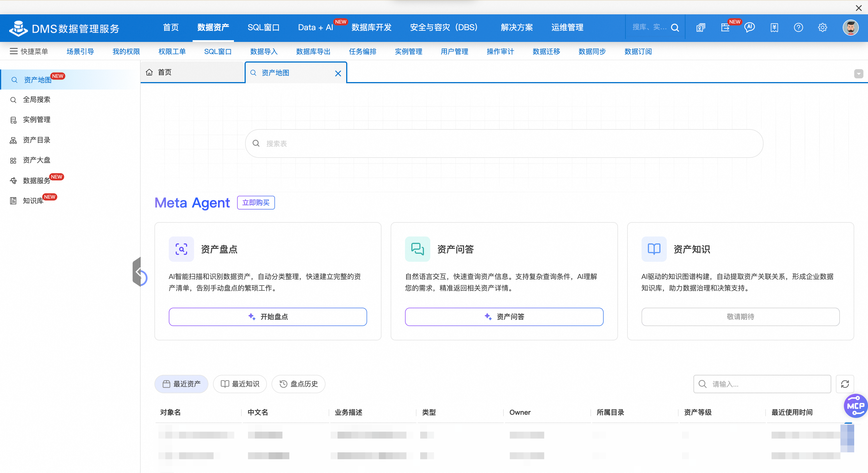The height and width of the screenshot is (473, 868).
Task: Select the 最近知识 filter tab
Action: coord(240,384)
